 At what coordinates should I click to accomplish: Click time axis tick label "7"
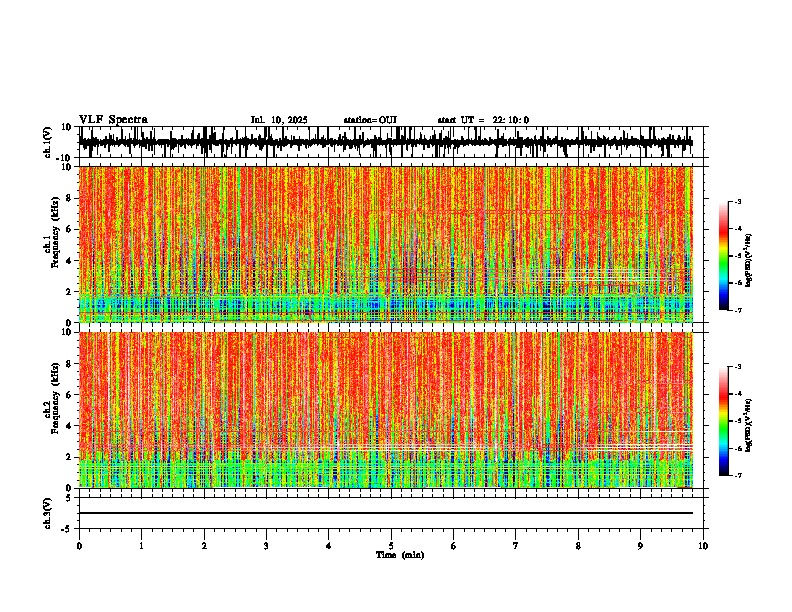click(516, 546)
